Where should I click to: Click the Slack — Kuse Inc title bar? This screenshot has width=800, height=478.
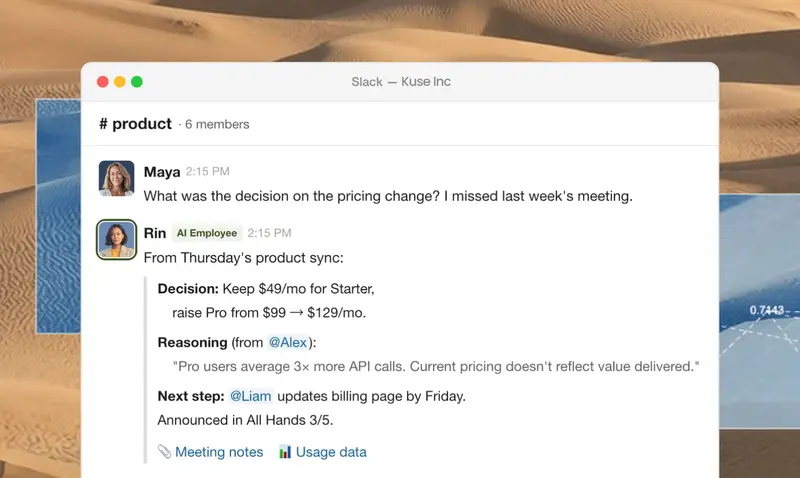[400, 82]
